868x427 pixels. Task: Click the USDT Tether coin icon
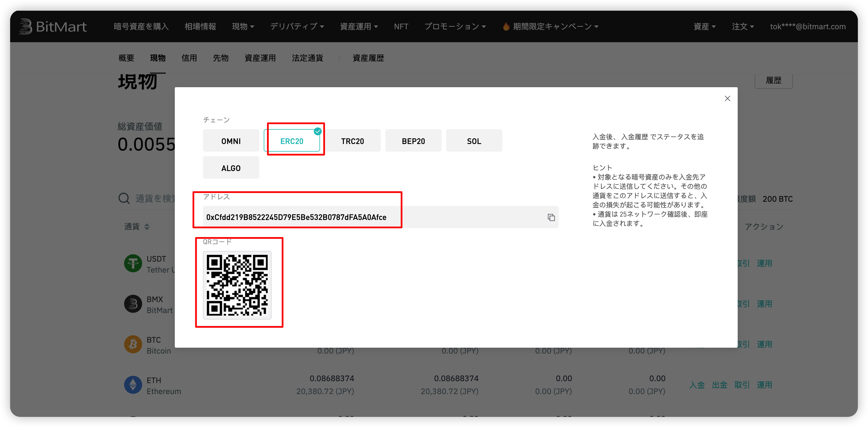133,263
